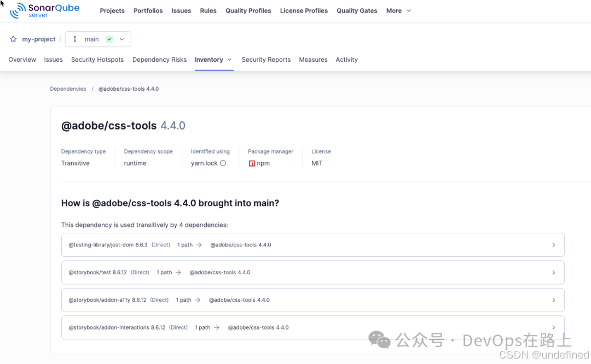Expand the @storybook/addon-a11y 8.6.12 row chevron
The width and height of the screenshot is (591, 364).
coord(553,300)
